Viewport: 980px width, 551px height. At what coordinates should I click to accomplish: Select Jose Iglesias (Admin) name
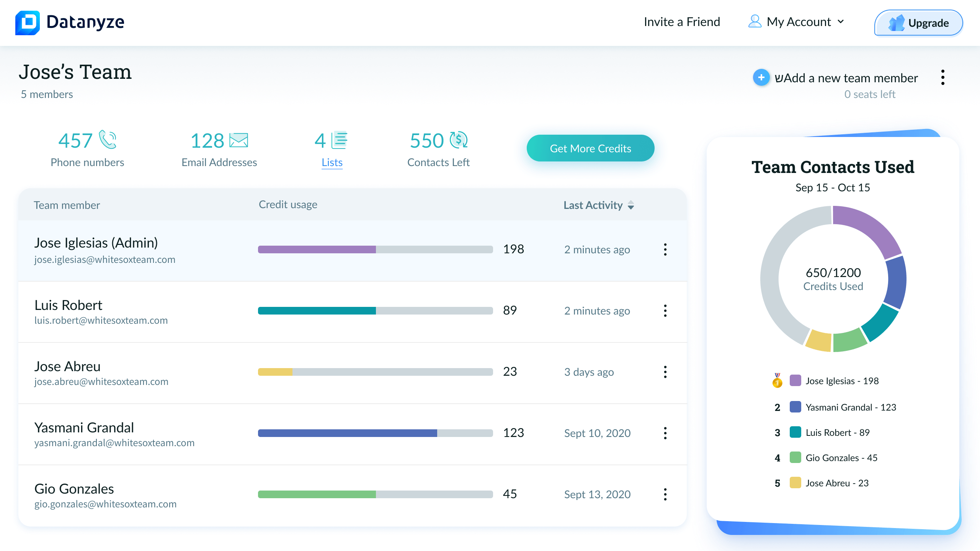click(96, 243)
